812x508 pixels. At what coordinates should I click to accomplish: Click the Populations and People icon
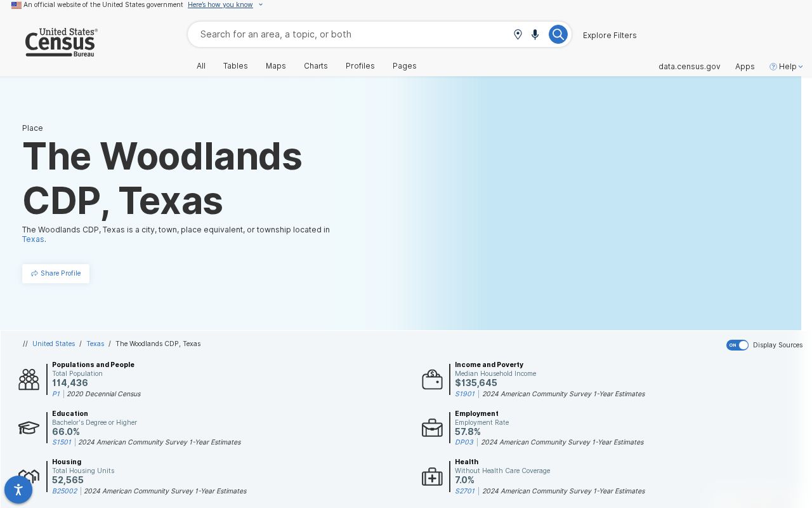[29, 379]
